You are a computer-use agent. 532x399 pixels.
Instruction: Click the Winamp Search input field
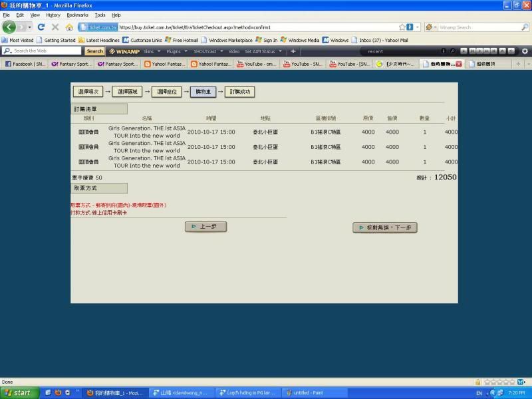coord(479,27)
